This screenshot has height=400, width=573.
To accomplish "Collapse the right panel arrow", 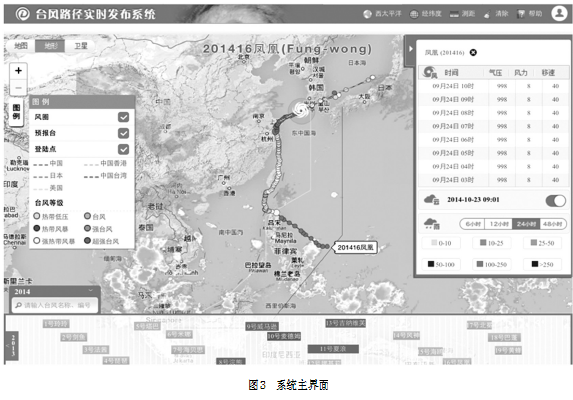I will coord(410,49).
